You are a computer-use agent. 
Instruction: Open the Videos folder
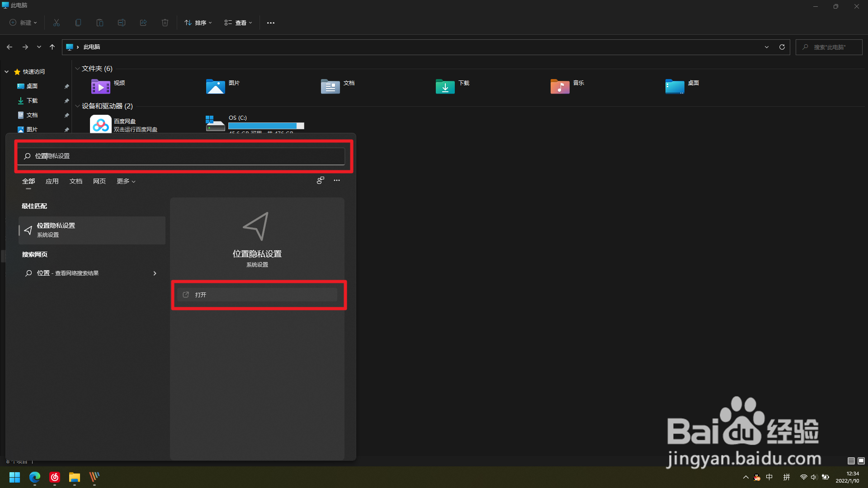101,86
